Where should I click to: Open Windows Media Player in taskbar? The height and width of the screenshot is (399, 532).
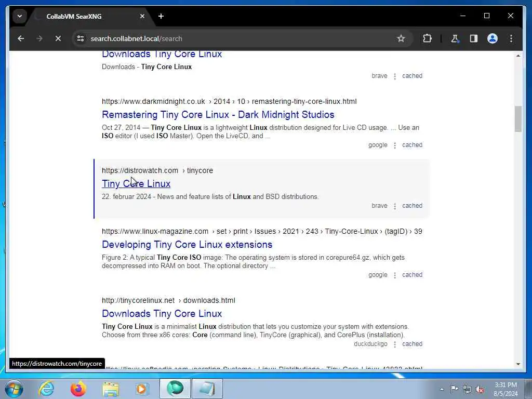click(x=142, y=389)
